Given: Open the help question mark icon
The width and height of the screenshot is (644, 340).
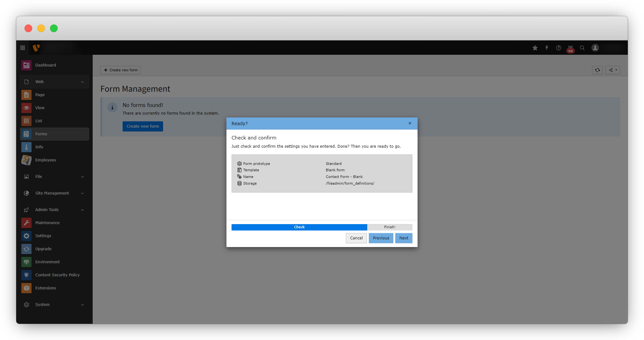Looking at the screenshot, I should coord(559,48).
